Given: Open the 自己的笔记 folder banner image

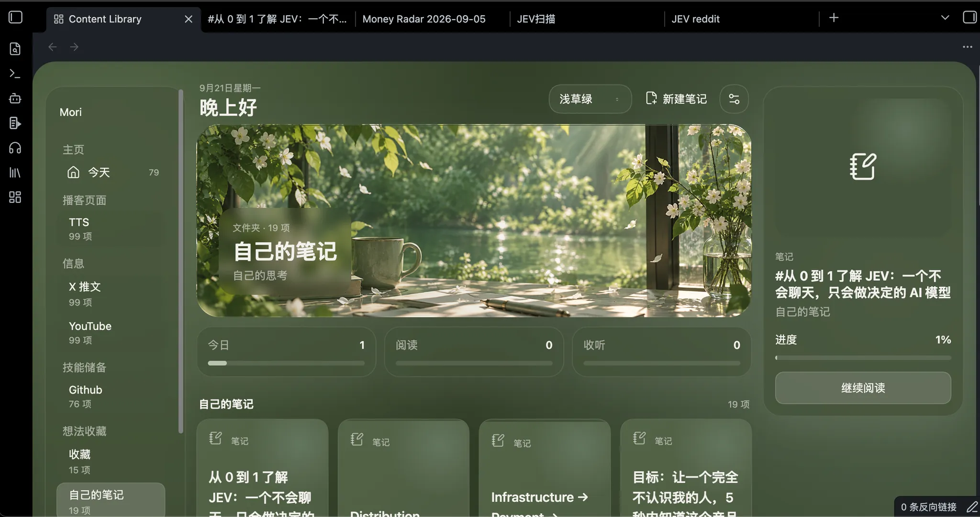Looking at the screenshot, I should pos(474,220).
